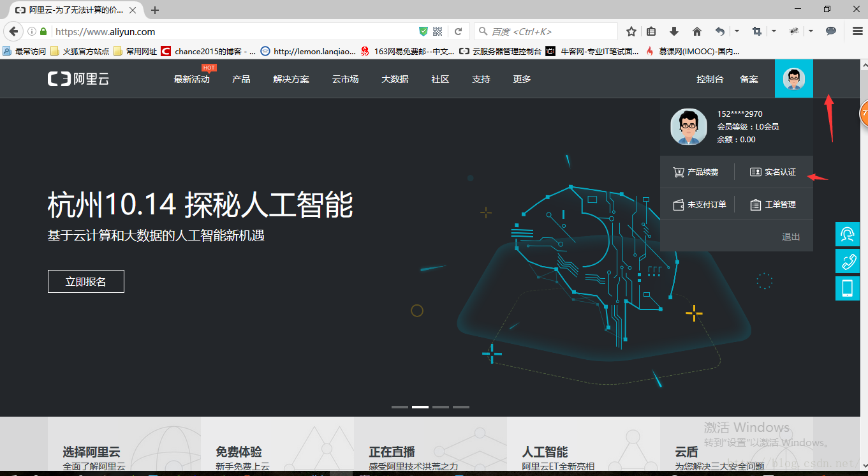Click the 人工智能 card heading
868x476 pixels.
545,452
